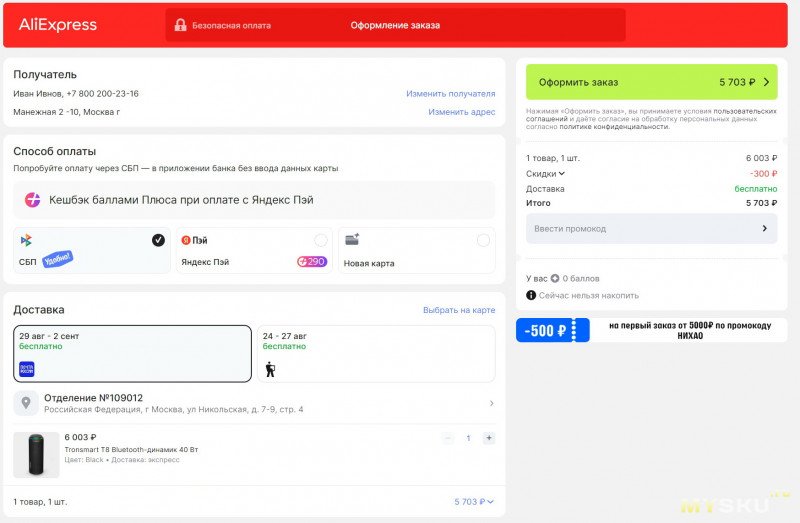The height and width of the screenshot is (523, 800).
Task: Click the СБП logo icon
Action: click(26, 240)
